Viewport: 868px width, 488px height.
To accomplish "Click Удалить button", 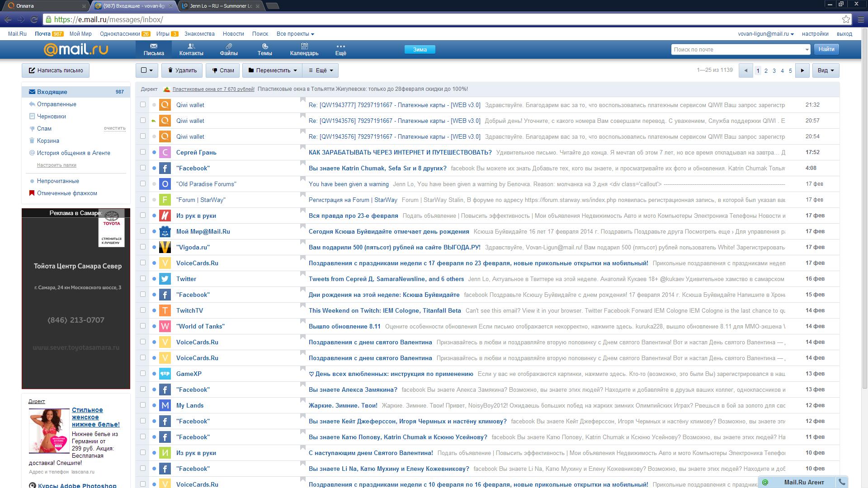I will [182, 70].
